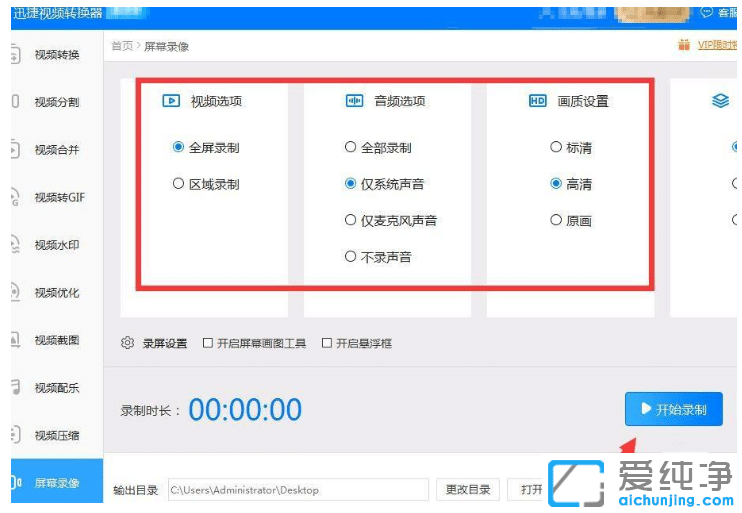Screen dimensions: 742x513
Task: Select 仅系统声音 audio option
Action: pyautogui.click(x=384, y=184)
